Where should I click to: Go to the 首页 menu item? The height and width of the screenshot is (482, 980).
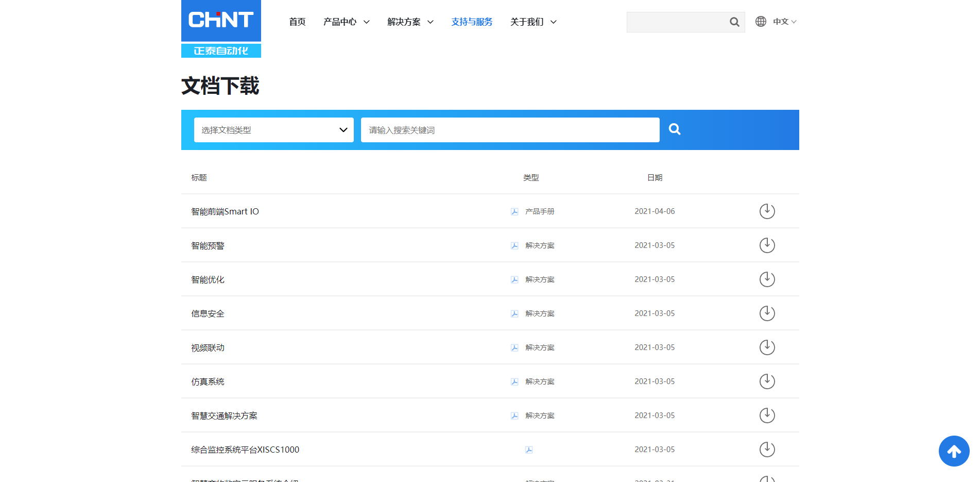[x=297, y=22]
